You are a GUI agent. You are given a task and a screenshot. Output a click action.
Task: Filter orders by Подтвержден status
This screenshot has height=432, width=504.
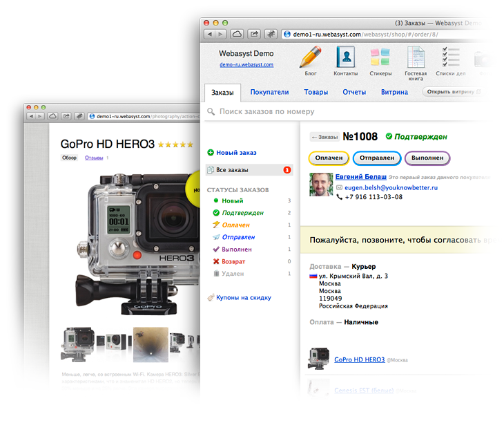click(242, 213)
